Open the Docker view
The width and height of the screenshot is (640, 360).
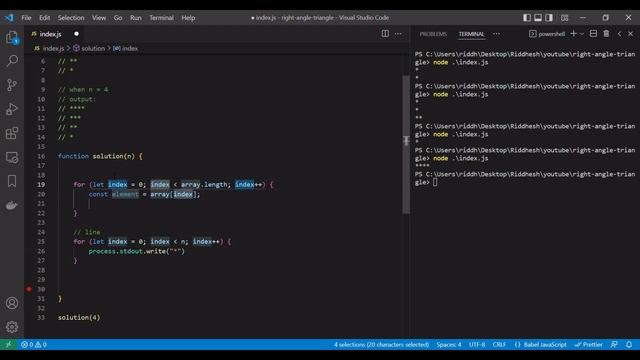tap(12, 205)
